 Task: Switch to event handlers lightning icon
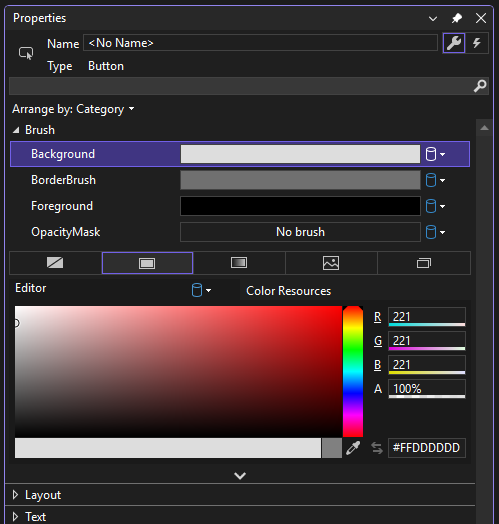pos(477,43)
